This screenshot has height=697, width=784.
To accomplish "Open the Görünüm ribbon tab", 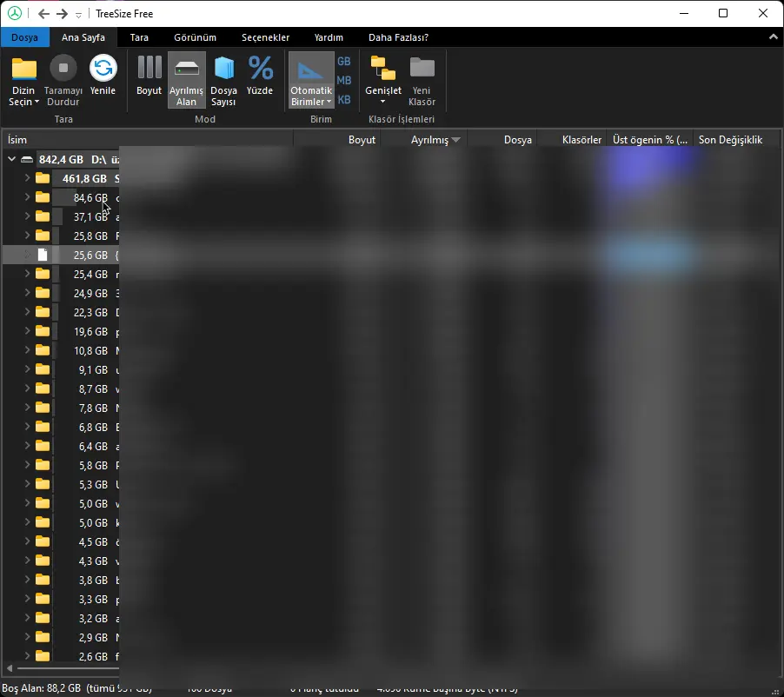I will 195,37.
